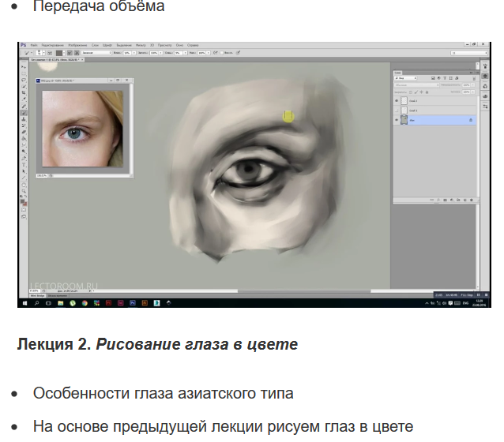This screenshot has width=504, height=442.
Task: Open taskbar search magnifier
Action: coord(36,303)
